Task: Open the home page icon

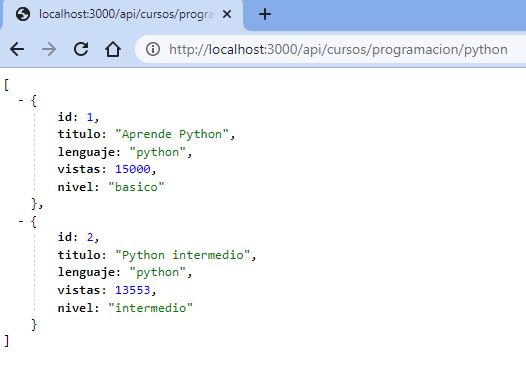Action: 113,49
